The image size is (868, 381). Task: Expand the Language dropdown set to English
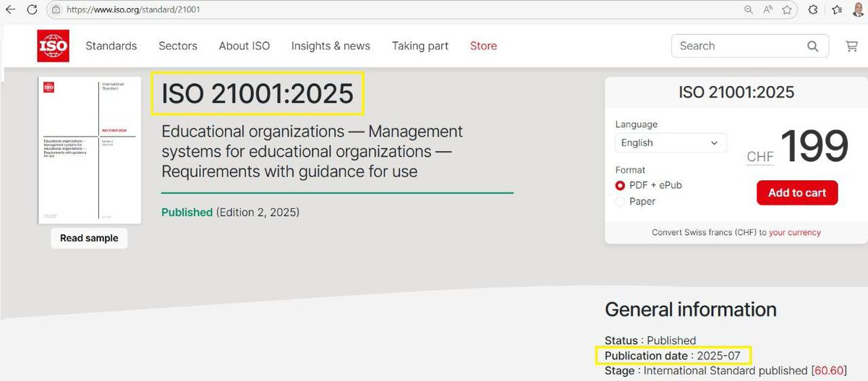tap(671, 142)
